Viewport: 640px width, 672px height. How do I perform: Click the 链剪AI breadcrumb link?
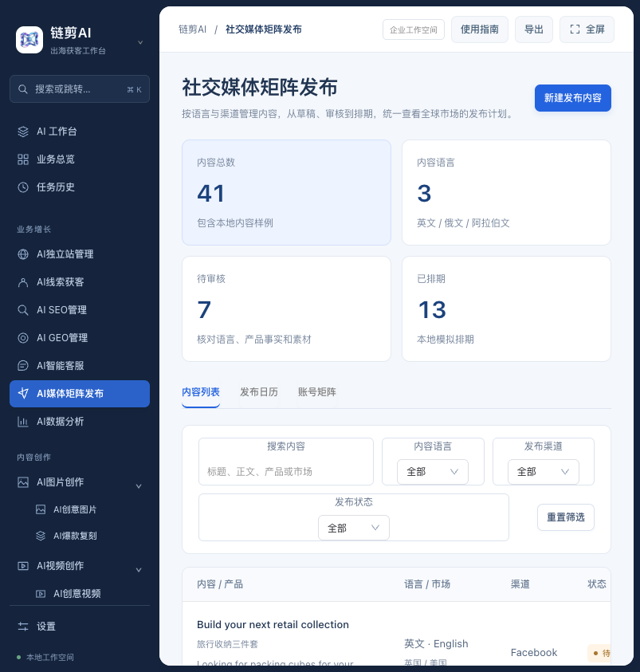(192, 29)
